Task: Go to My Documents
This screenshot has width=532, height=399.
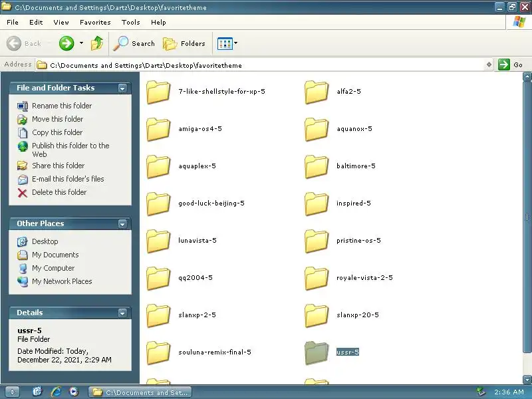Action: pos(55,255)
